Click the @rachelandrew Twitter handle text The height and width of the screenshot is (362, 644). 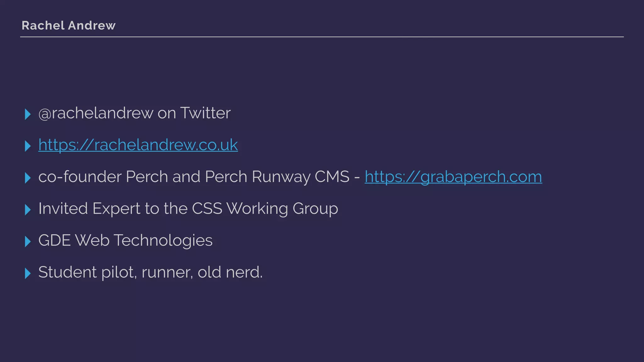coord(96,113)
